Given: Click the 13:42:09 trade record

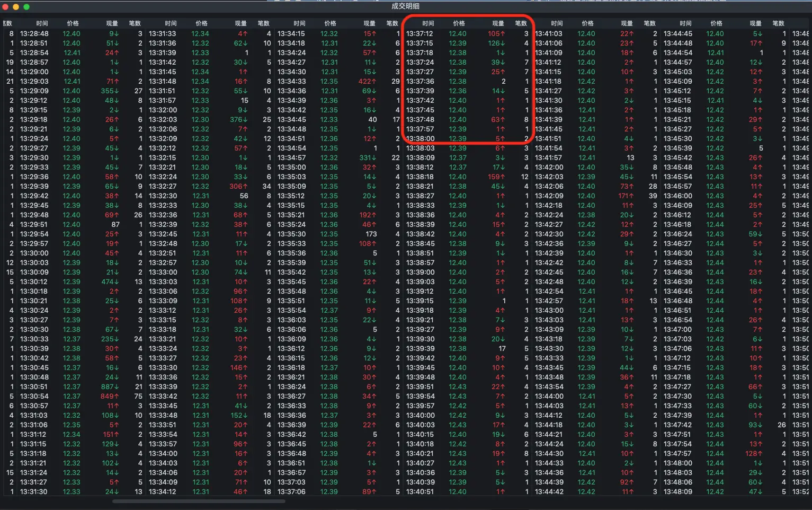Looking at the screenshot, I should (596, 196).
